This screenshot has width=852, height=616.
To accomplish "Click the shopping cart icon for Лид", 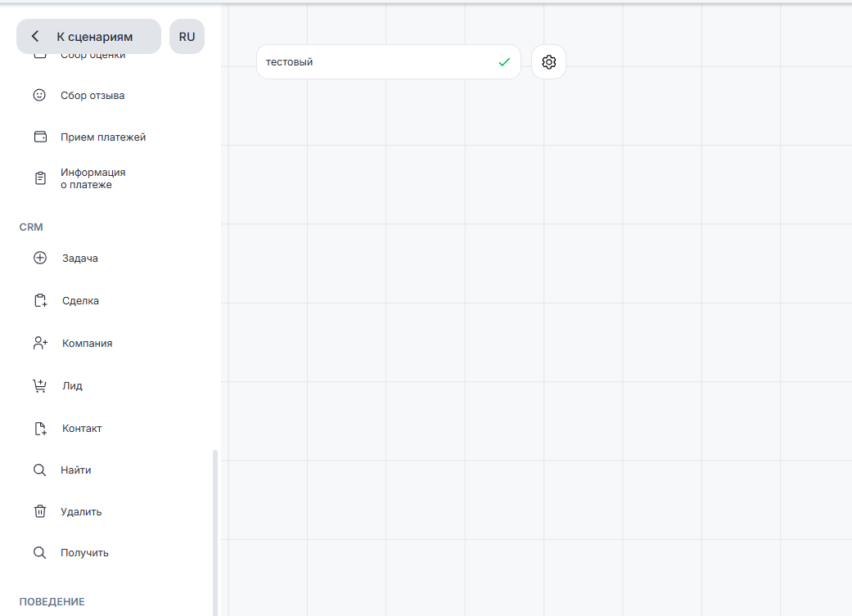I will [x=40, y=386].
